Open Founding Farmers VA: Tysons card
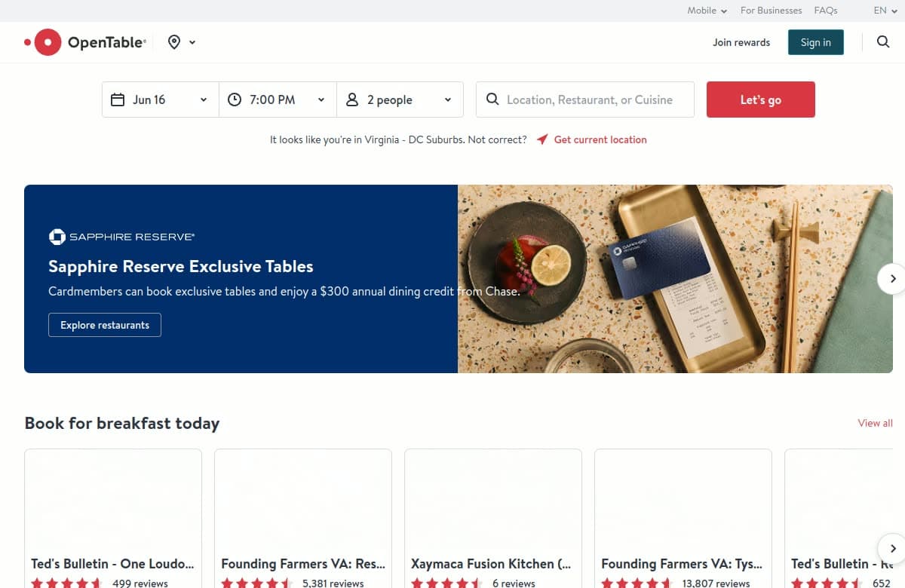This screenshot has height=588, width=905. pos(683,519)
